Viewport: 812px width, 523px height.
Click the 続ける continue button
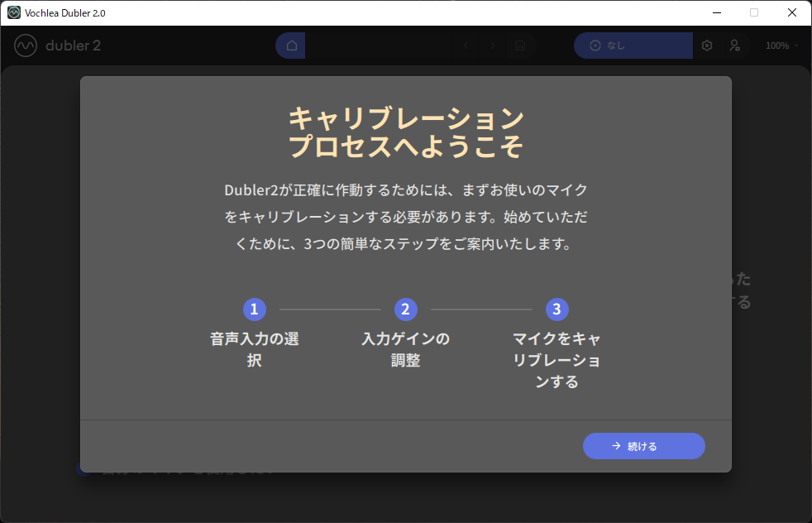tap(643, 446)
